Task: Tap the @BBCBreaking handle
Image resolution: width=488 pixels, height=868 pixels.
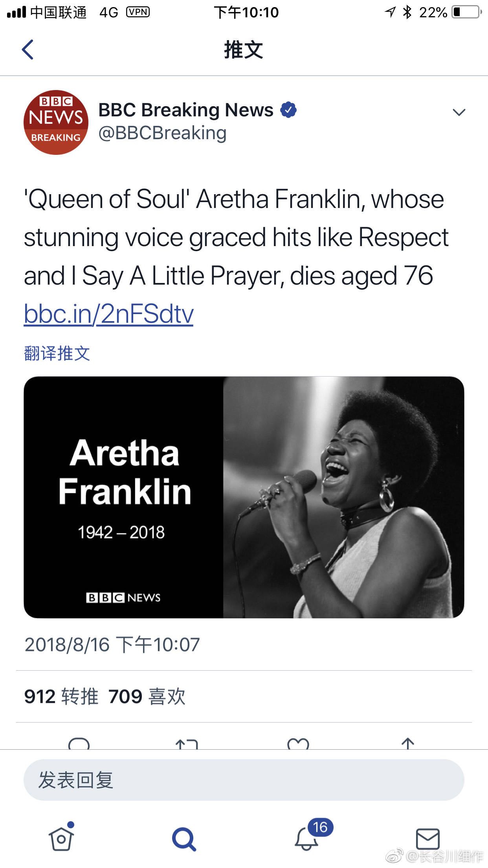Action: tap(162, 133)
